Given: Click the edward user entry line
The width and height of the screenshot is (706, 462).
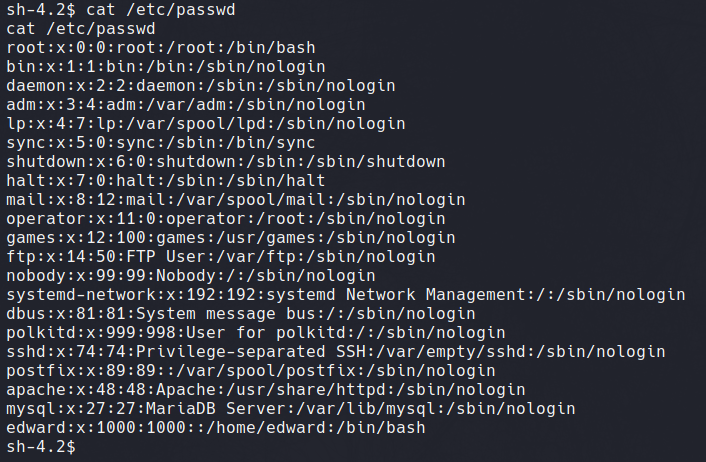Looking at the screenshot, I should [216, 428].
